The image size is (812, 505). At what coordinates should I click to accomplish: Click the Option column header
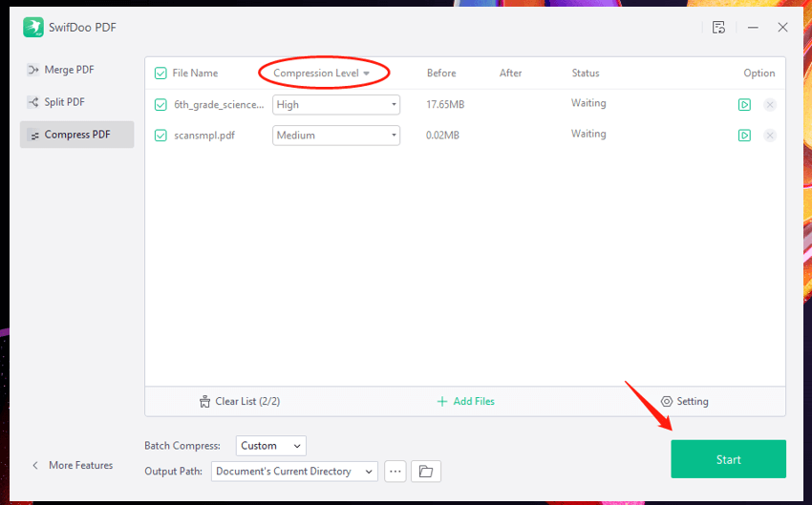(x=759, y=73)
